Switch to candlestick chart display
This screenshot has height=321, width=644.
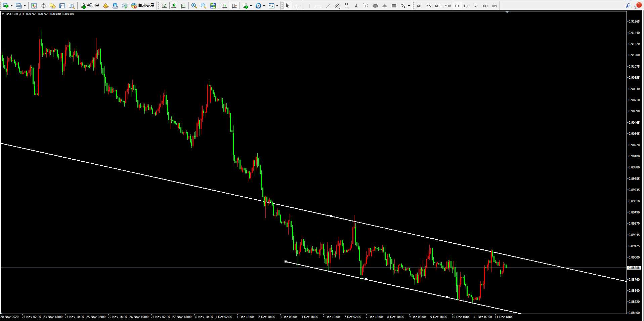click(174, 6)
